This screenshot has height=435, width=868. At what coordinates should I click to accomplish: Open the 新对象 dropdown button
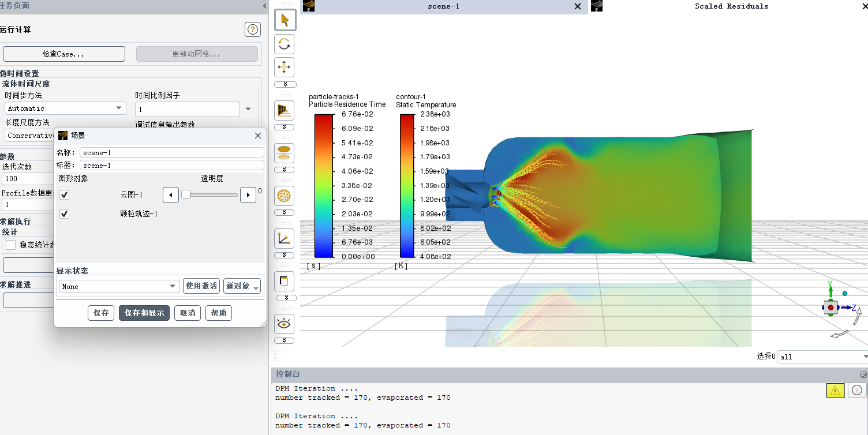(x=242, y=286)
